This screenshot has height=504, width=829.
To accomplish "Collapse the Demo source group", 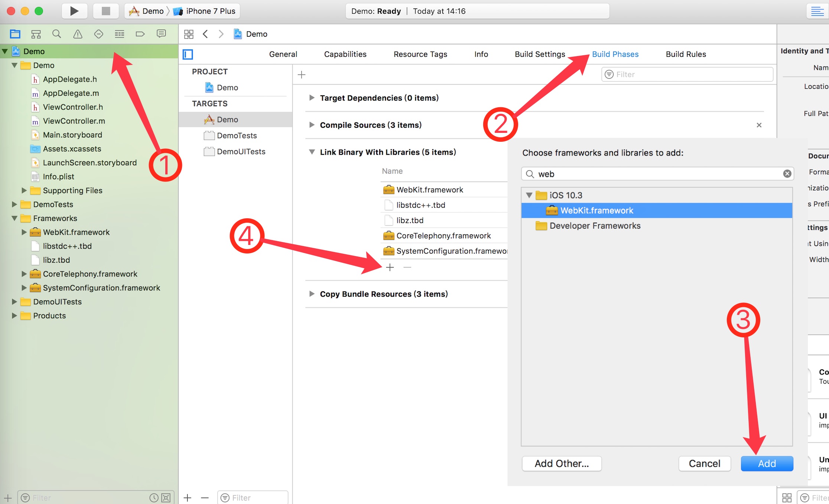I will click(x=14, y=65).
